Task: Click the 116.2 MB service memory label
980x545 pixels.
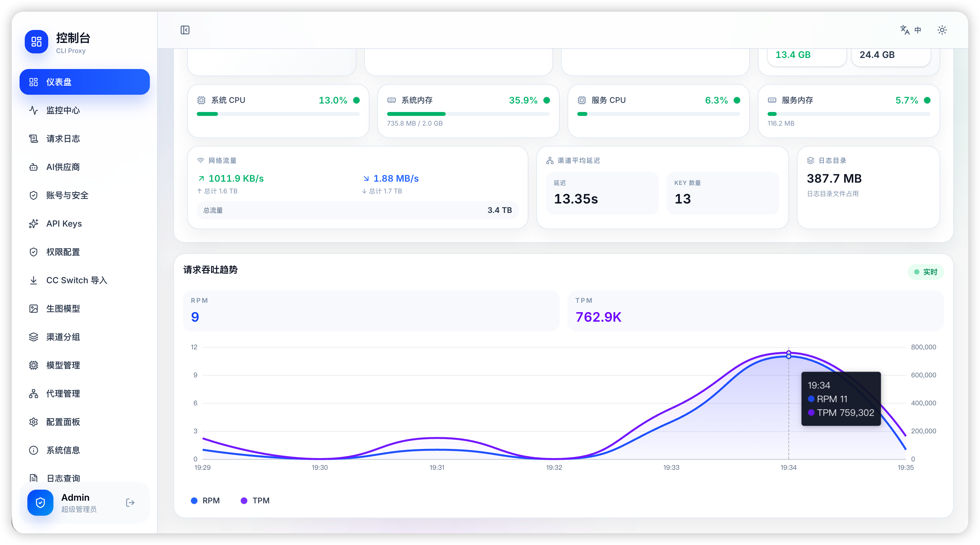Action: 781,123
